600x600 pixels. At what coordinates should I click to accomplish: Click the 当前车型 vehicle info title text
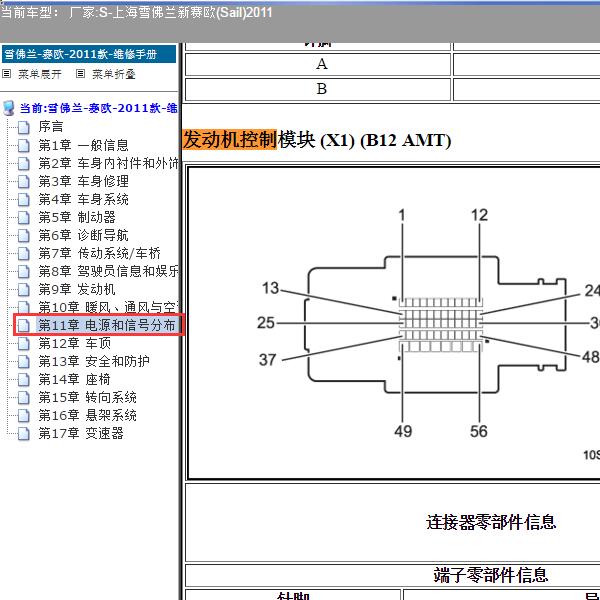136,13
